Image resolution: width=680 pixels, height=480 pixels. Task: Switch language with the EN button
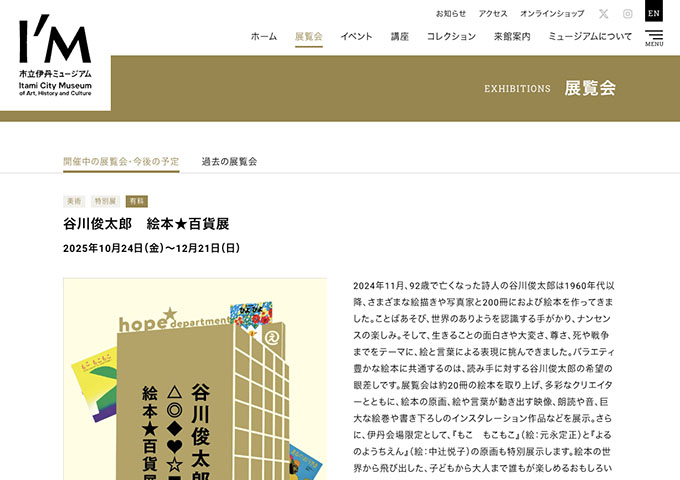(654, 12)
